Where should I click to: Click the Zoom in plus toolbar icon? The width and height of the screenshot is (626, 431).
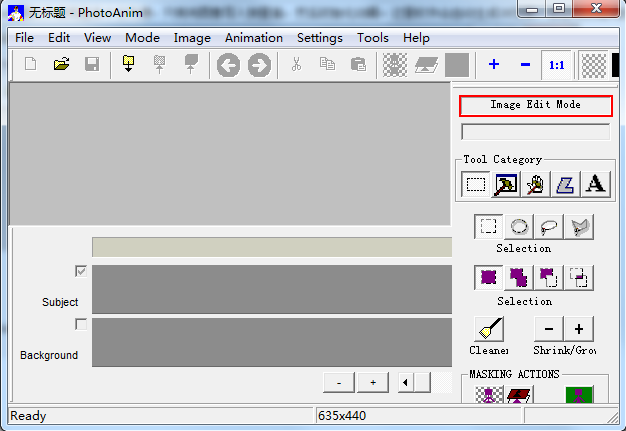pyautogui.click(x=494, y=65)
